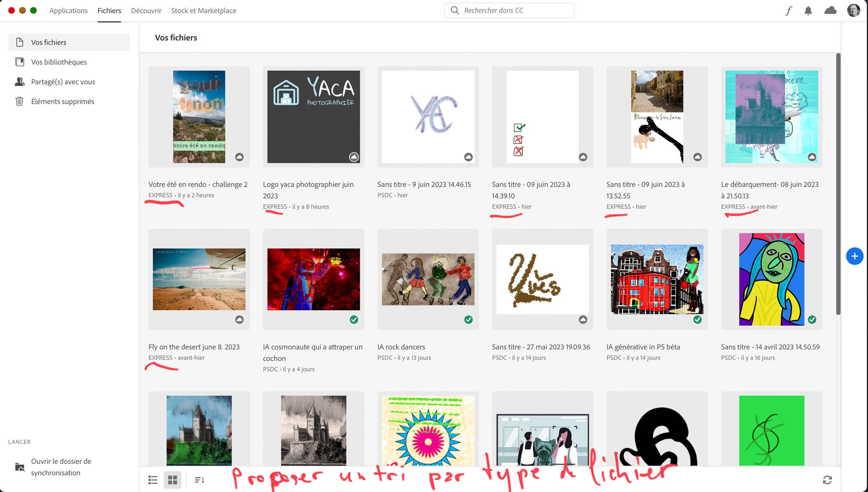The image size is (868, 492).
Task: Click the refresh sync icon
Action: point(827,480)
